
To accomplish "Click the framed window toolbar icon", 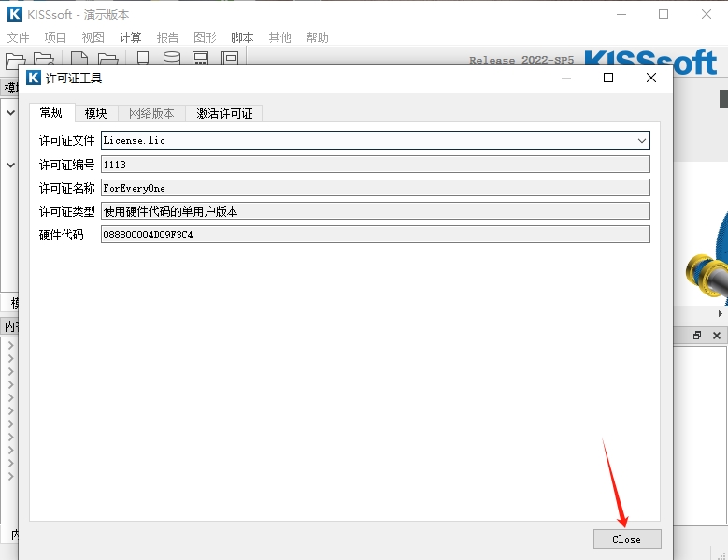I will click(x=229, y=58).
